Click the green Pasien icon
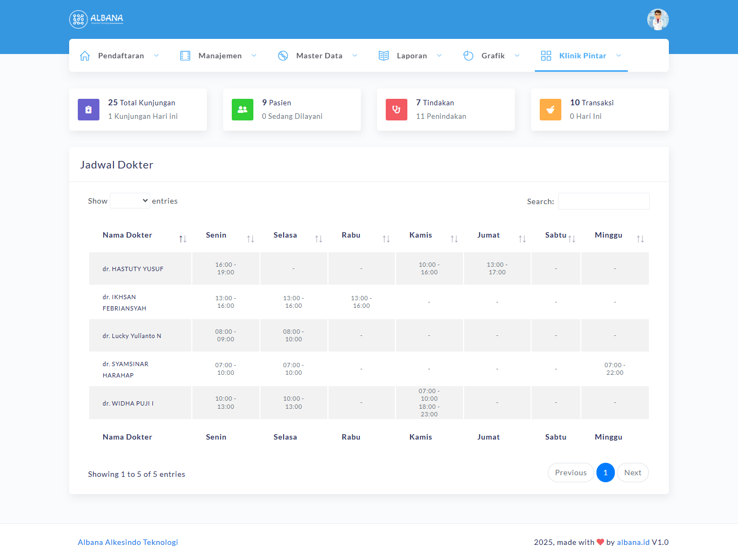Image resolution: width=738 pixels, height=560 pixels. coord(243,110)
